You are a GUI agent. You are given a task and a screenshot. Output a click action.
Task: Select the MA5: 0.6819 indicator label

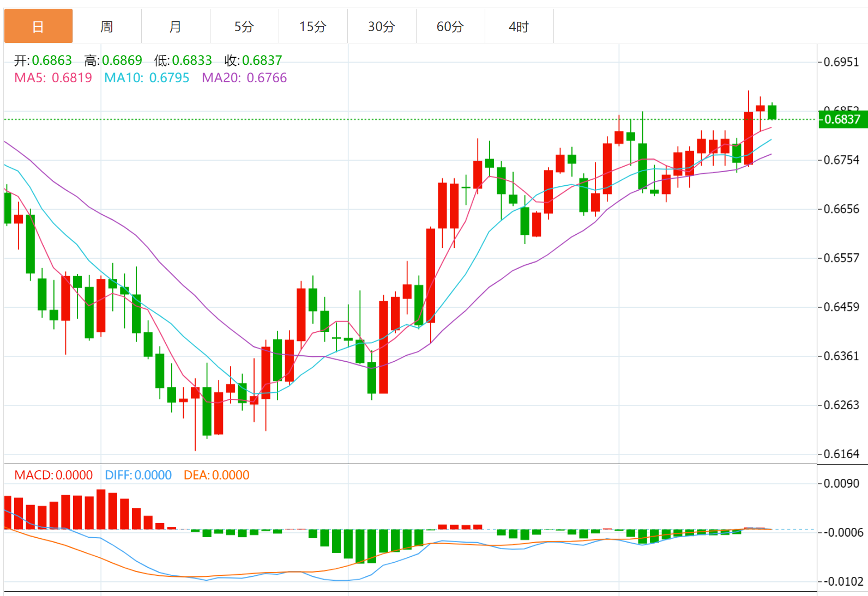pos(53,78)
